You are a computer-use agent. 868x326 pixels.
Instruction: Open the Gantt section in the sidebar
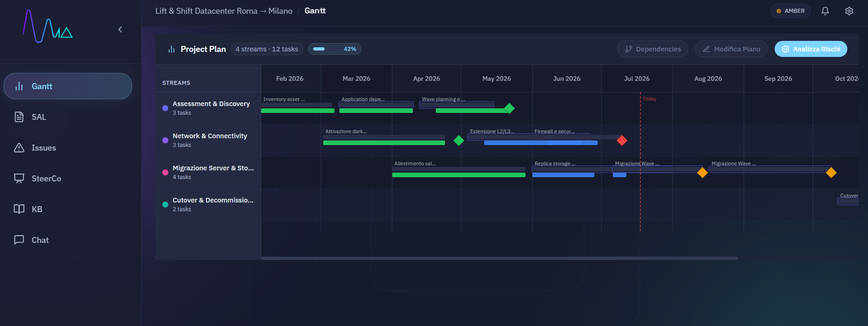[x=68, y=86]
